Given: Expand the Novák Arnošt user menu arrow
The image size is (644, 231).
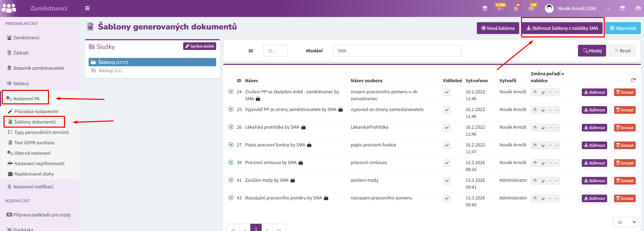Looking at the screenshot, I should coord(608,8).
